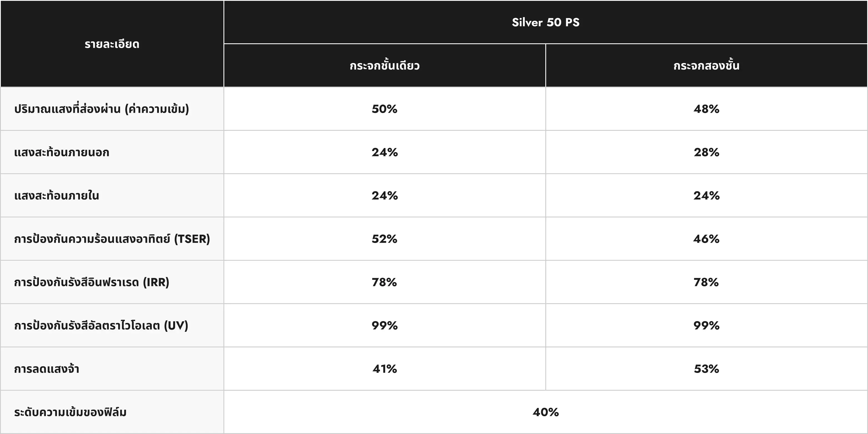This screenshot has height=434, width=868.
Task: Click the 46% double-pane TSER value
Action: [x=706, y=239]
